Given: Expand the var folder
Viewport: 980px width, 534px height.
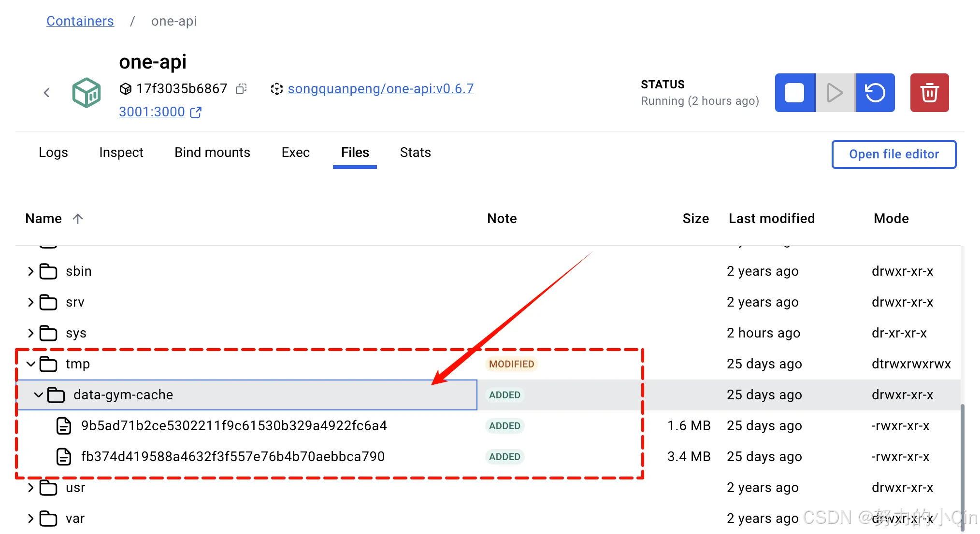Looking at the screenshot, I should pos(31,519).
